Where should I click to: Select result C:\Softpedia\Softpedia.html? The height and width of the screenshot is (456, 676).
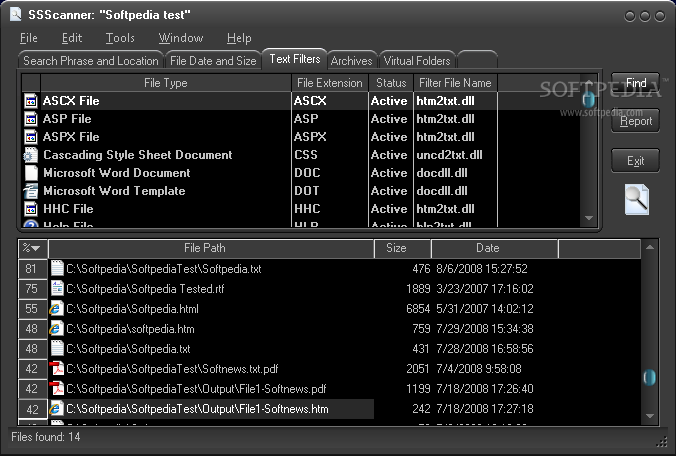point(132,309)
